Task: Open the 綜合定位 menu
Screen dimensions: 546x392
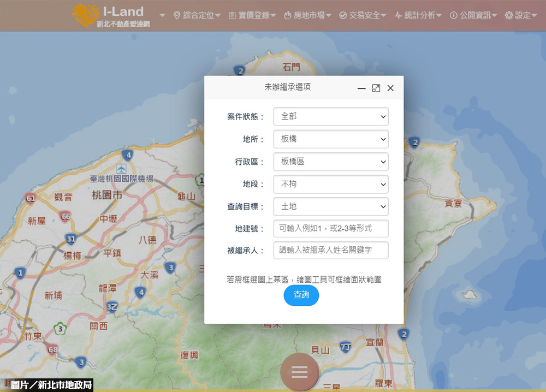Action: (197, 15)
